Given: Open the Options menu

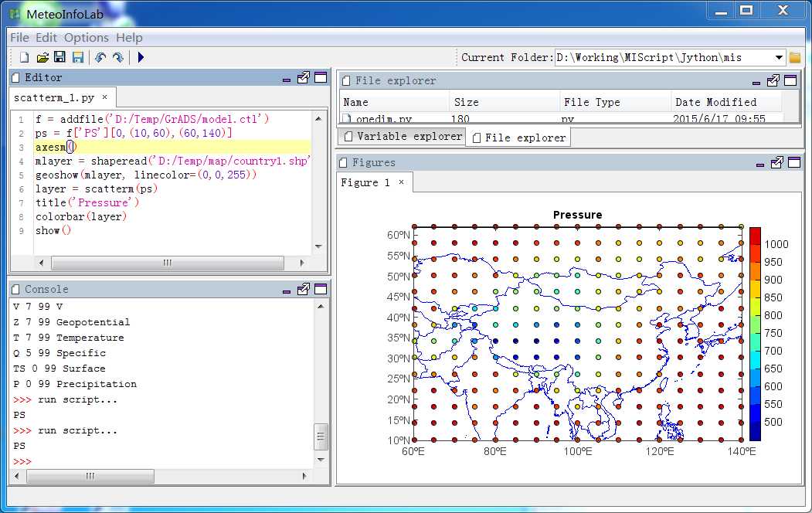Looking at the screenshot, I should (87, 38).
